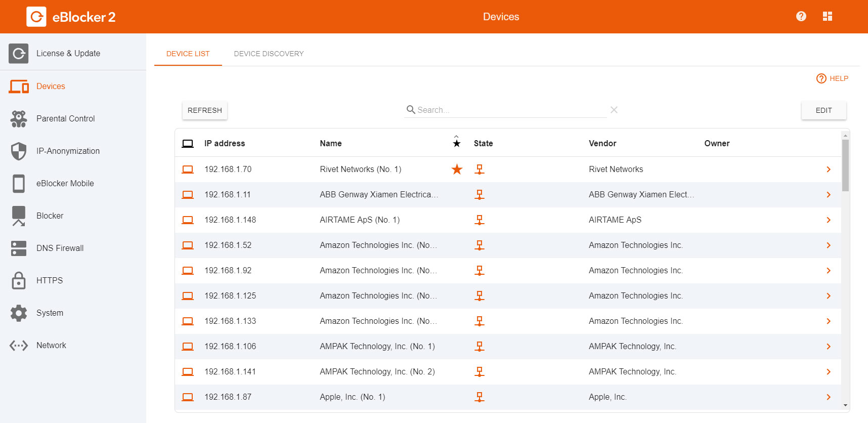The width and height of the screenshot is (868, 423).
Task: Sort by IP address column header
Action: 225,143
